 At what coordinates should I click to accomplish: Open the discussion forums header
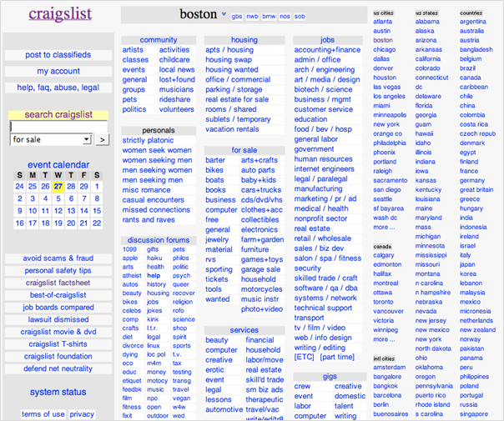159,240
